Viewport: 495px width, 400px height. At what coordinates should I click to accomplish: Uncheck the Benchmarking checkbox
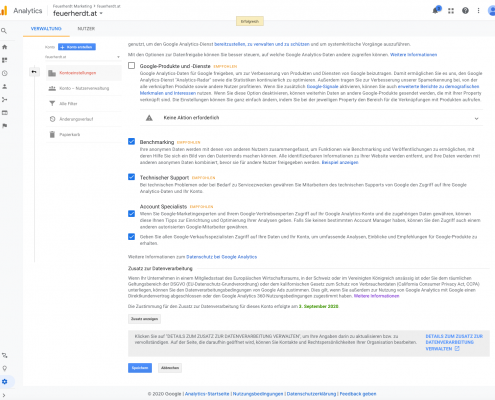pos(132,141)
